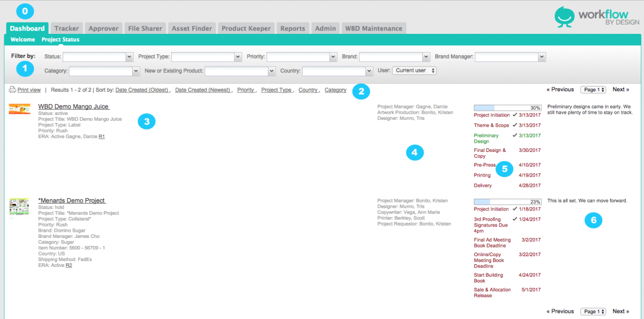The height and width of the screenshot is (319, 644).
Task: Select the Project Status sub-tab
Action: (x=61, y=39)
